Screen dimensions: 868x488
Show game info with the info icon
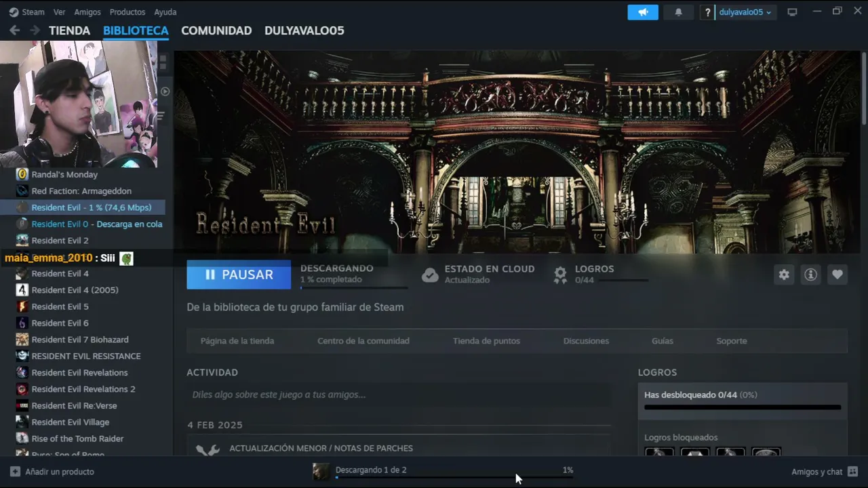tap(810, 274)
